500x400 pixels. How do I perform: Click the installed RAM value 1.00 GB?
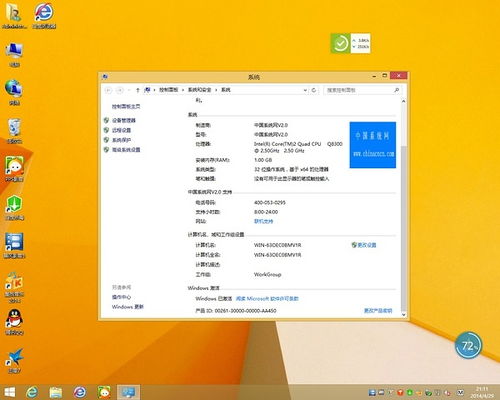click(x=263, y=160)
